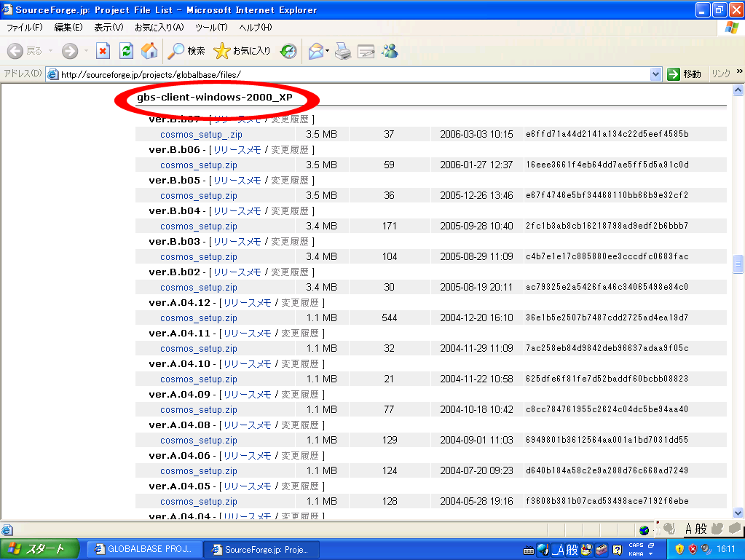Toggle the CAPS lock indicator in language bar
Image resolution: width=745 pixels, height=560 pixels.
click(635, 545)
